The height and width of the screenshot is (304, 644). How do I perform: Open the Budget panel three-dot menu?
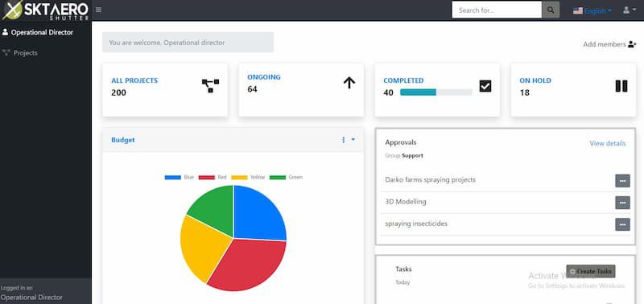click(x=344, y=140)
